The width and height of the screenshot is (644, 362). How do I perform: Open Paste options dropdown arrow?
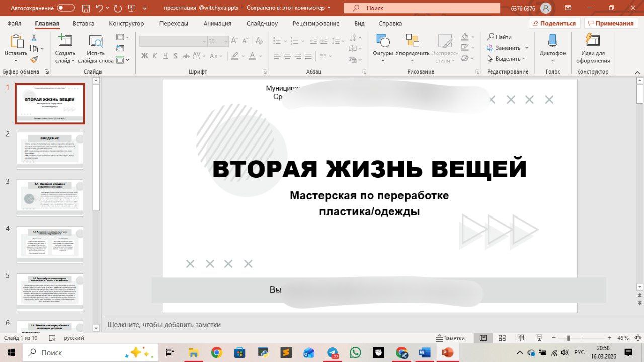pyautogui.click(x=16, y=60)
